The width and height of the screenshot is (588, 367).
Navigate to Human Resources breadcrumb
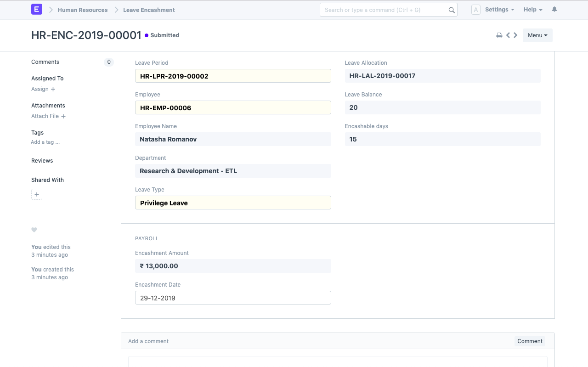point(83,10)
